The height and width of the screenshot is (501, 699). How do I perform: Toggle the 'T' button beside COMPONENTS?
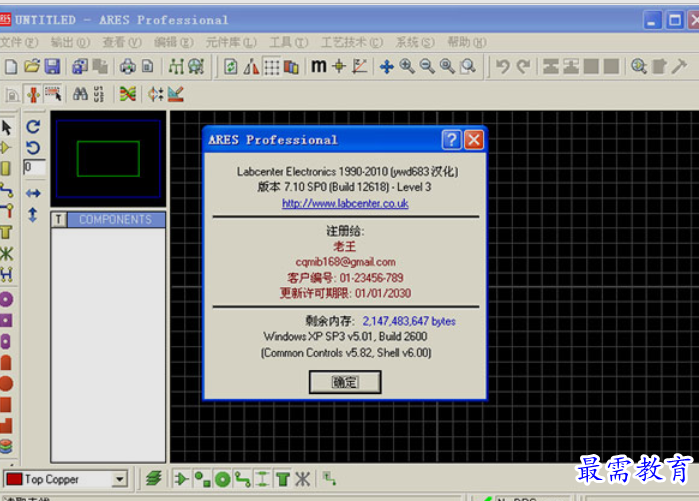pos(58,219)
